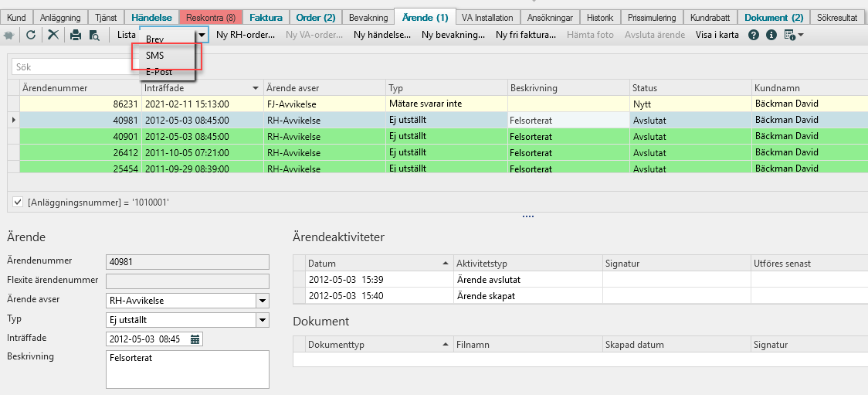Click the info circle icon

click(771, 35)
